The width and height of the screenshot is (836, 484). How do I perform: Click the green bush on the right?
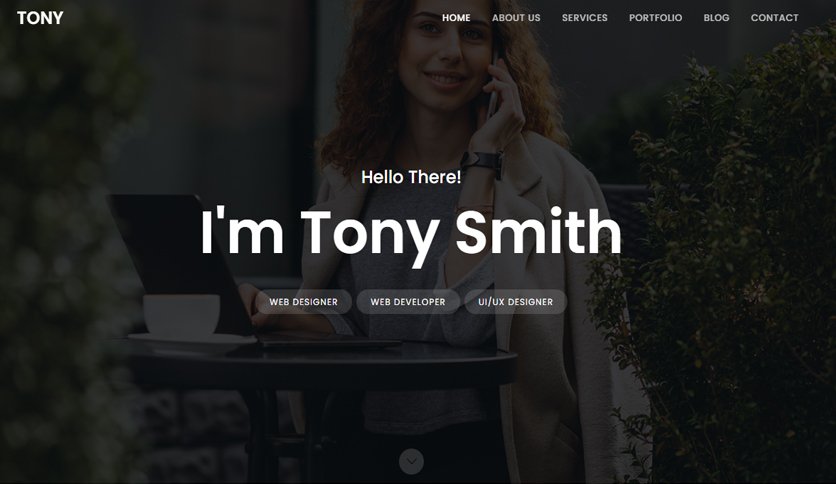tap(730, 256)
